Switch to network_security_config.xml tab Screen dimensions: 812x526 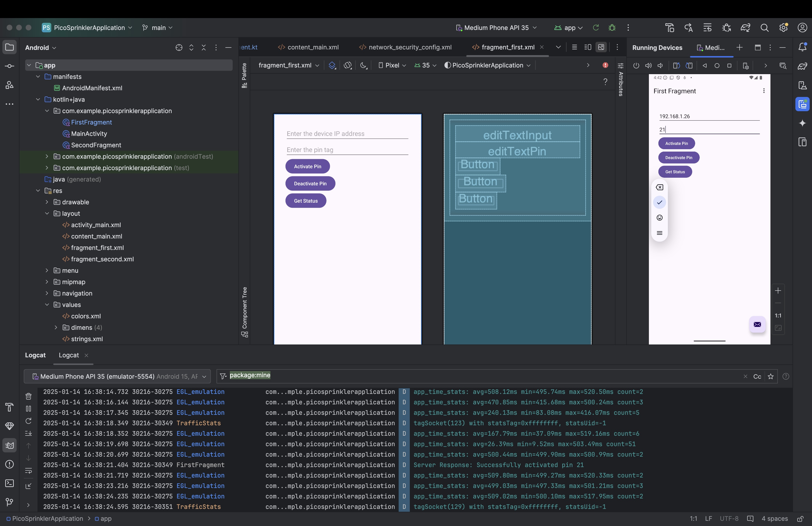point(410,47)
